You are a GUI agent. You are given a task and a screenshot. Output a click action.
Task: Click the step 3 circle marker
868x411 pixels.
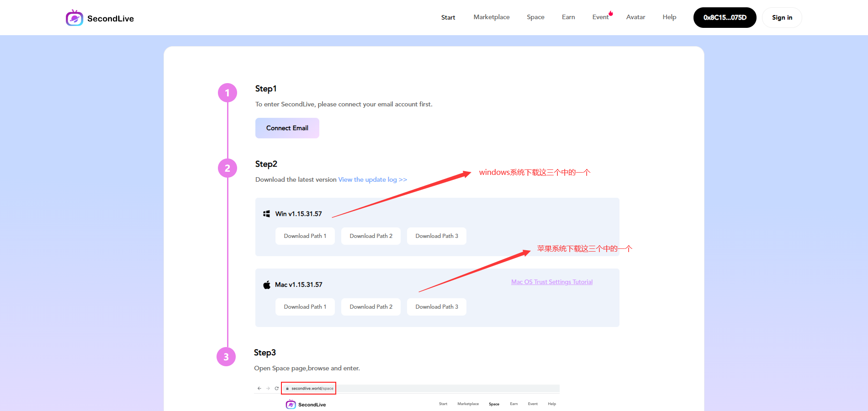pyautogui.click(x=226, y=357)
